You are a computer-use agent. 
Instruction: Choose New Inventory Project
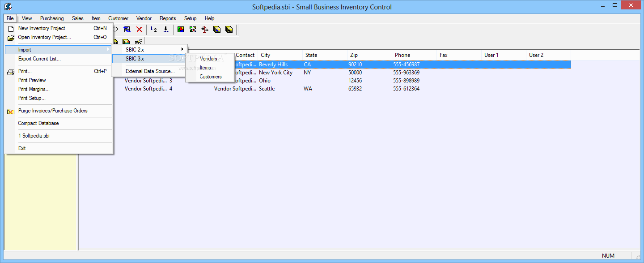(58, 28)
